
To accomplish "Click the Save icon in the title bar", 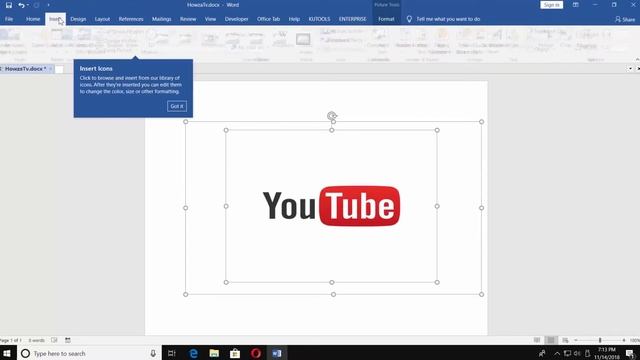I will pyautogui.click(x=9, y=5).
